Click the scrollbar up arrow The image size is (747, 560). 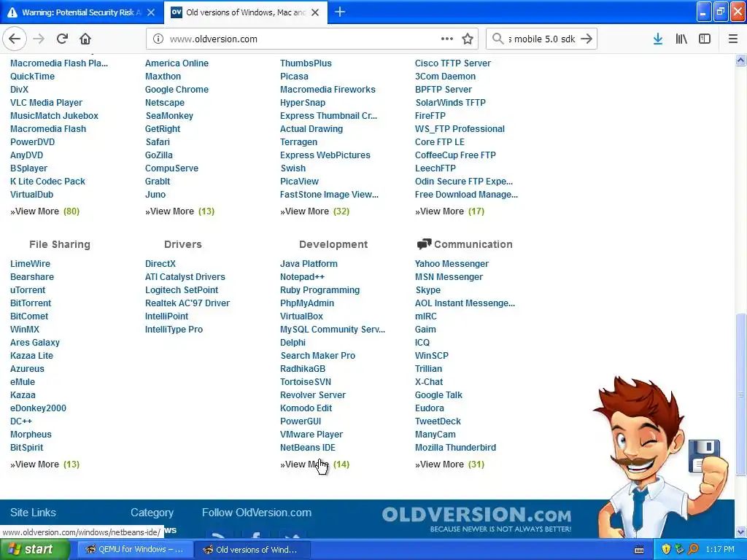tap(740, 60)
